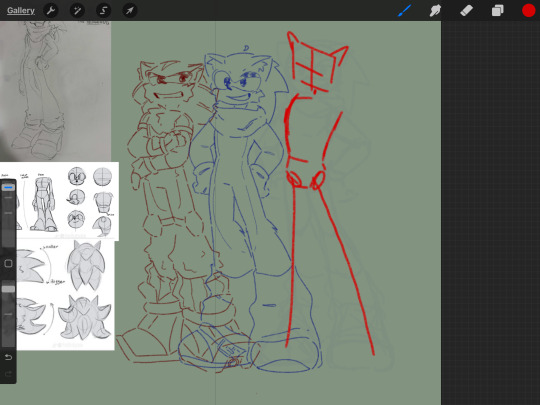
Task: Activate the Transform arrow tool
Action: [x=130, y=11]
